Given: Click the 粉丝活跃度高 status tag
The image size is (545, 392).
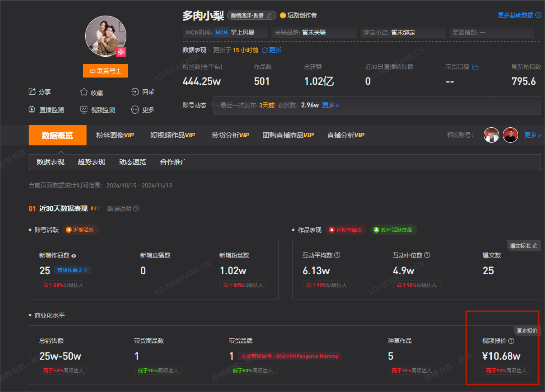Looking at the screenshot, I should tap(393, 230).
